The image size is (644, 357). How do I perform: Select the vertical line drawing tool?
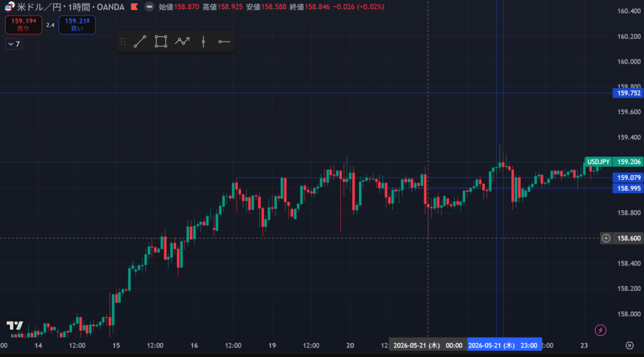click(203, 42)
